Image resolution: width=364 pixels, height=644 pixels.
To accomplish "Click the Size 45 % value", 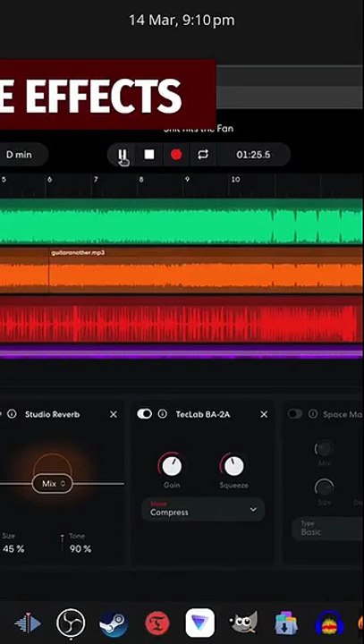I will [x=13, y=548].
